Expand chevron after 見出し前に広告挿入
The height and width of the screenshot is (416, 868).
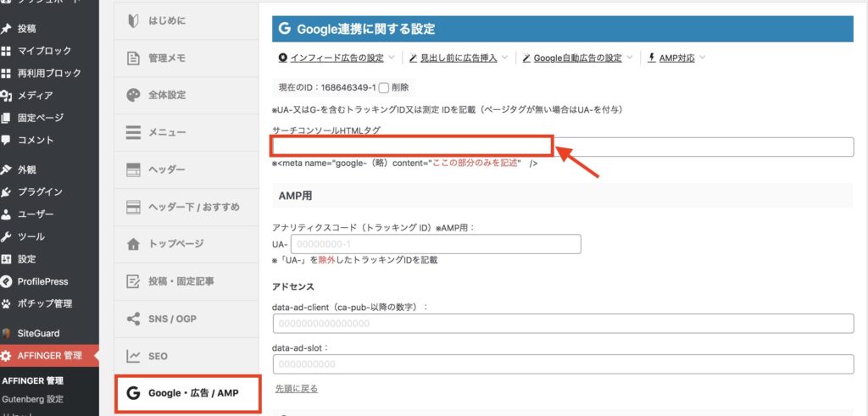pos(504,58)
